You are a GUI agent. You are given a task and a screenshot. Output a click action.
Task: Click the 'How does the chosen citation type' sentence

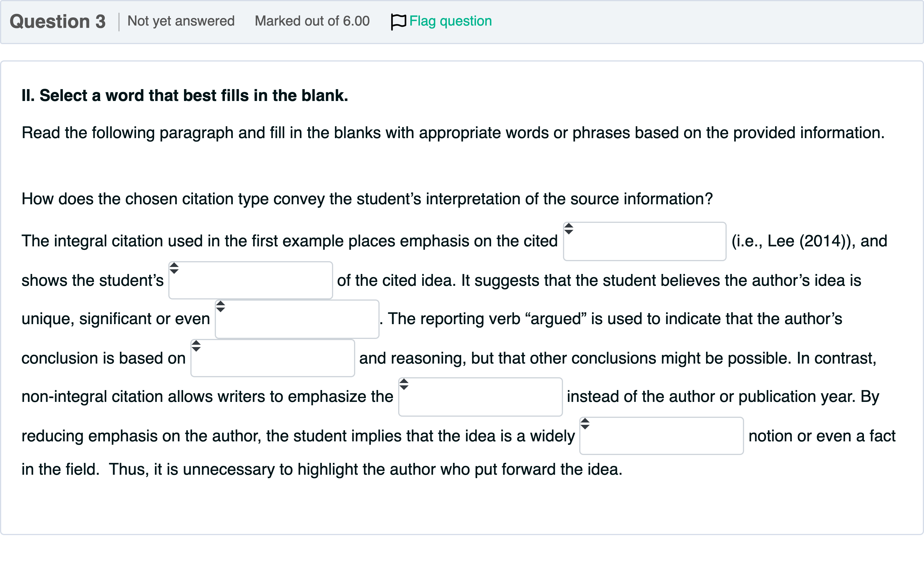367,199
